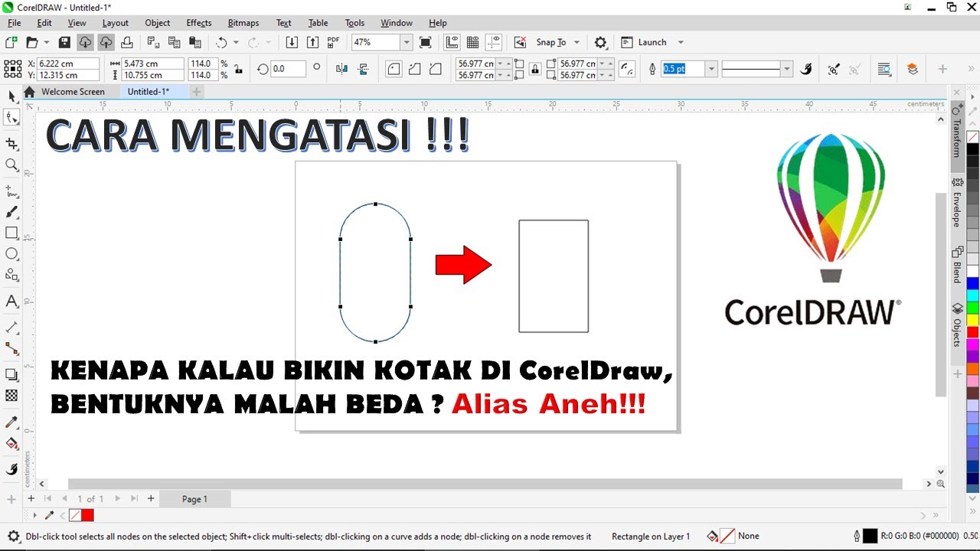Select the Drop Shadow tool
980x551 pixels.
[11, 374]
